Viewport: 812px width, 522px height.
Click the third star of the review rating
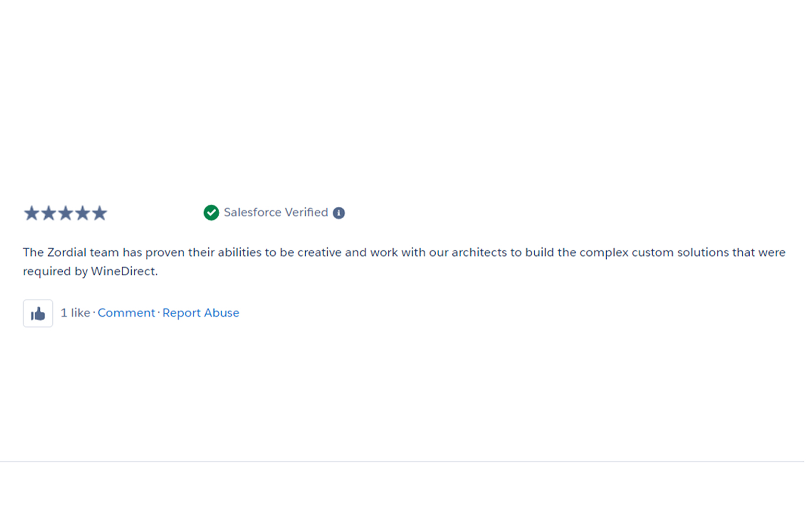(65, 213)
